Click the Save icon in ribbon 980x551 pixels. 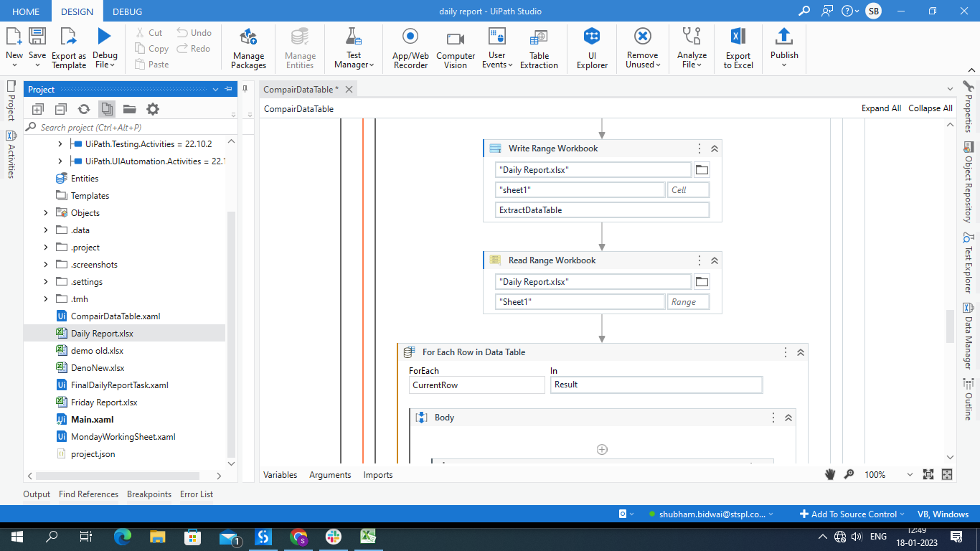pos(37,37)
